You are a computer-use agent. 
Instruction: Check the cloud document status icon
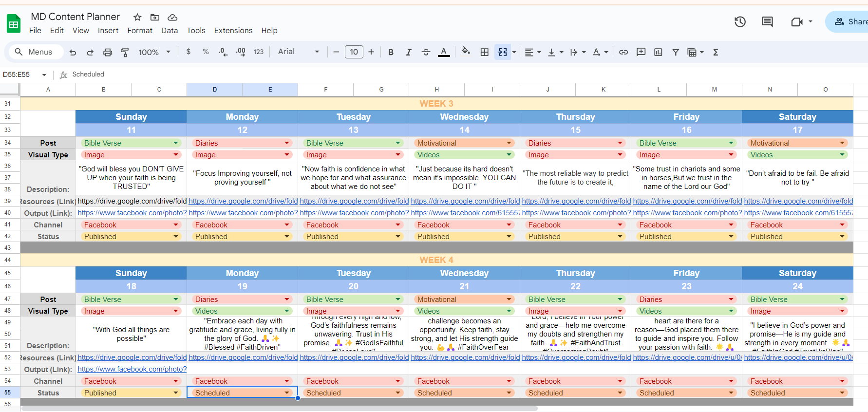point(172,18)
